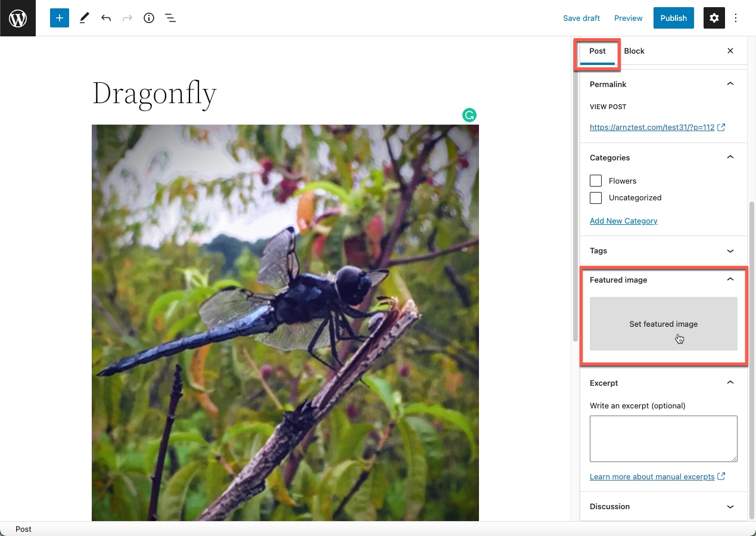
Task: Click the permalink external link icon
Action: pyautogui.click(x=721, y=127)
